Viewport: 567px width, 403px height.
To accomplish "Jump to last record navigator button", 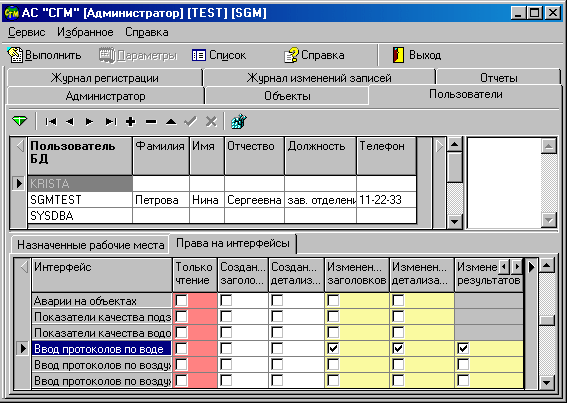I will tap(111, 122).
